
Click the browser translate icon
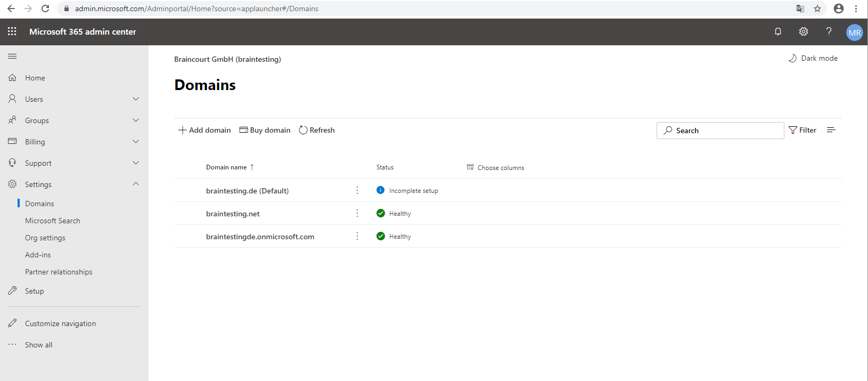click(x=800, y=9)
